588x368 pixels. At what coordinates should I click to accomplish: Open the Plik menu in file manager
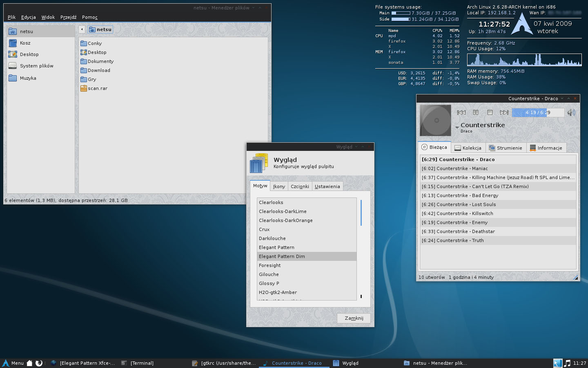coord(11,17)
